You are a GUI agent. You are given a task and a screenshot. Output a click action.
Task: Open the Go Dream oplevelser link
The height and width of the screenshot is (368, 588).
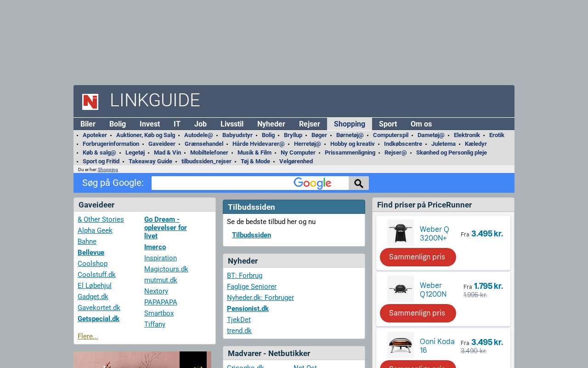click(165, 228)
